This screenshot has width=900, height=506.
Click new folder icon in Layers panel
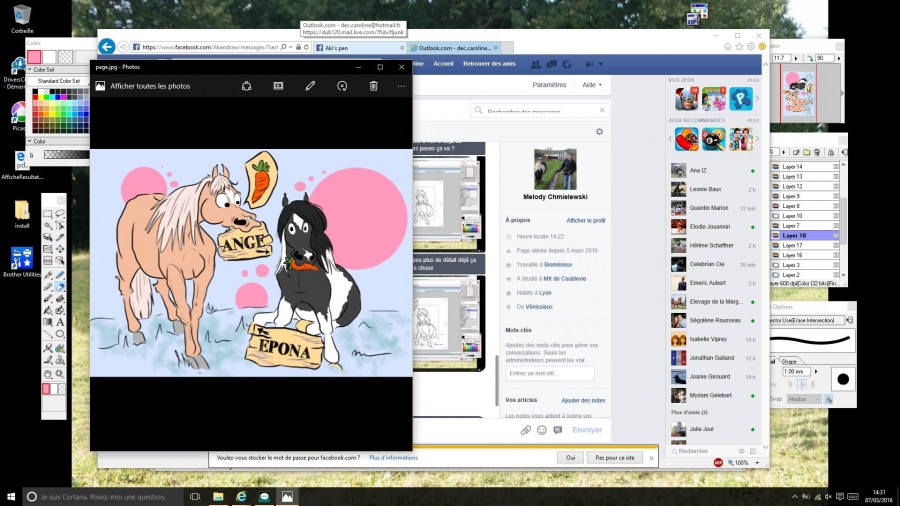(x=807, y=152)
